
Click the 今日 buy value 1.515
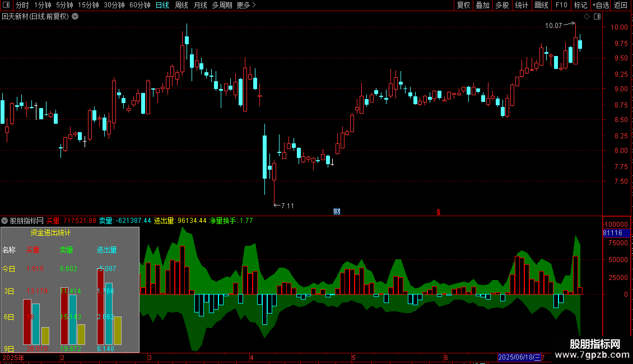(x=35, y=269)
